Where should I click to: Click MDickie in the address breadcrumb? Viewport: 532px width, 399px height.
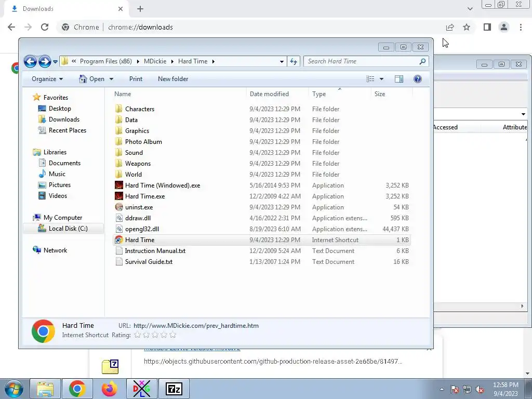(x=155, y=61)
